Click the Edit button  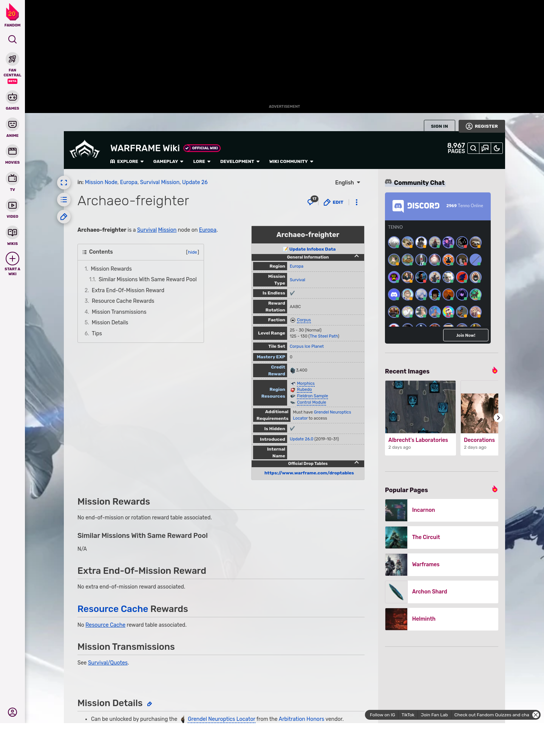click(x=334, y=202)
